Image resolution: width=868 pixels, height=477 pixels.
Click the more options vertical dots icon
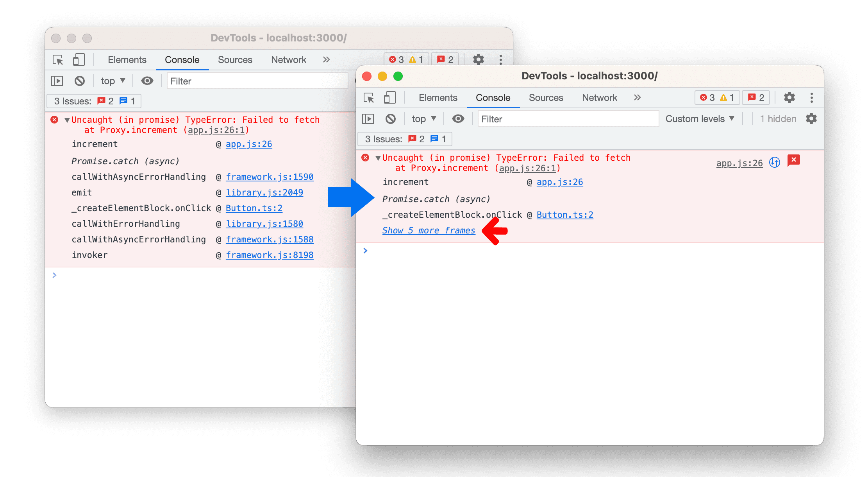(x=812, y=97)
